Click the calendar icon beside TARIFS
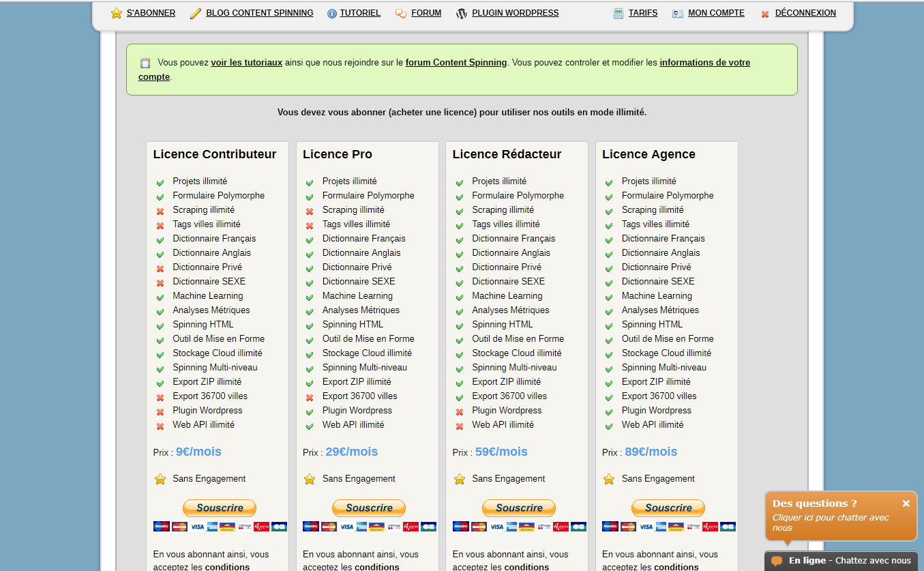Image resolution: width=924 pixels, height=571 pixels. [619, 14]
